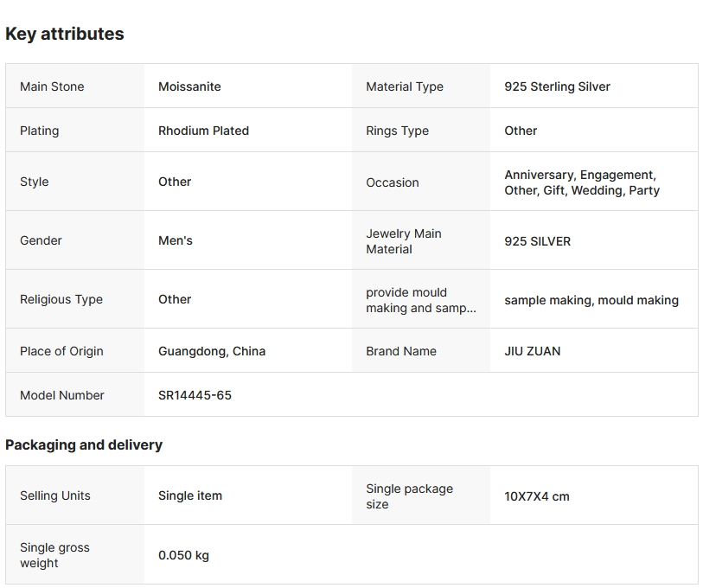Click the Moissanite main stone value

point(189,86)
